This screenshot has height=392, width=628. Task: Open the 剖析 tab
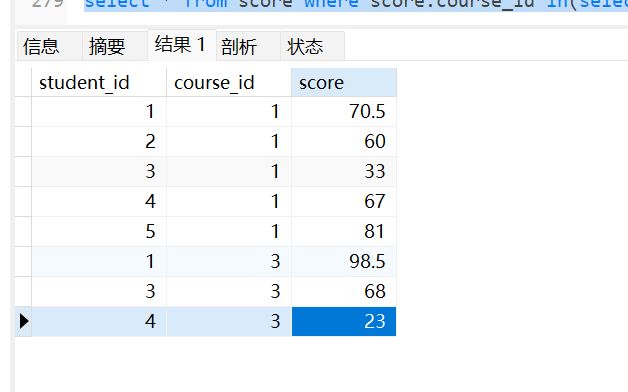(248, 46)
